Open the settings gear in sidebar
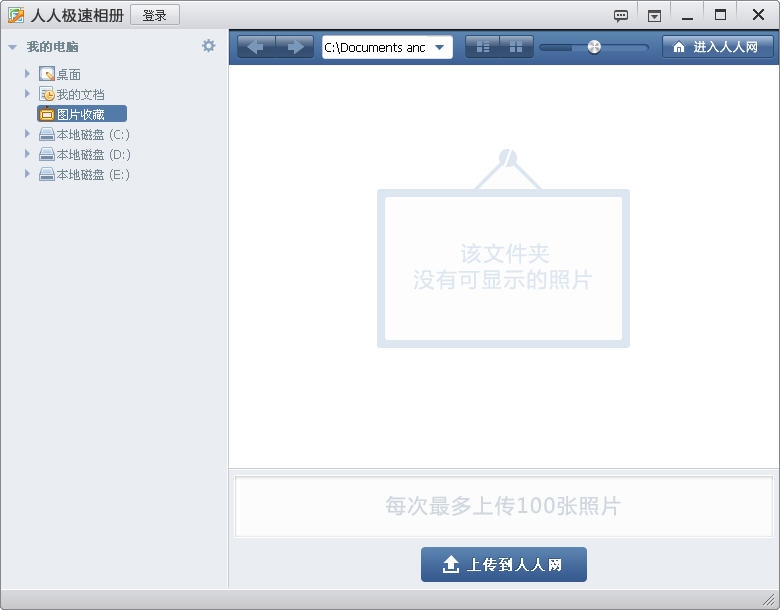780x610 pixels. pyautogui.click(x=208, y=46)
